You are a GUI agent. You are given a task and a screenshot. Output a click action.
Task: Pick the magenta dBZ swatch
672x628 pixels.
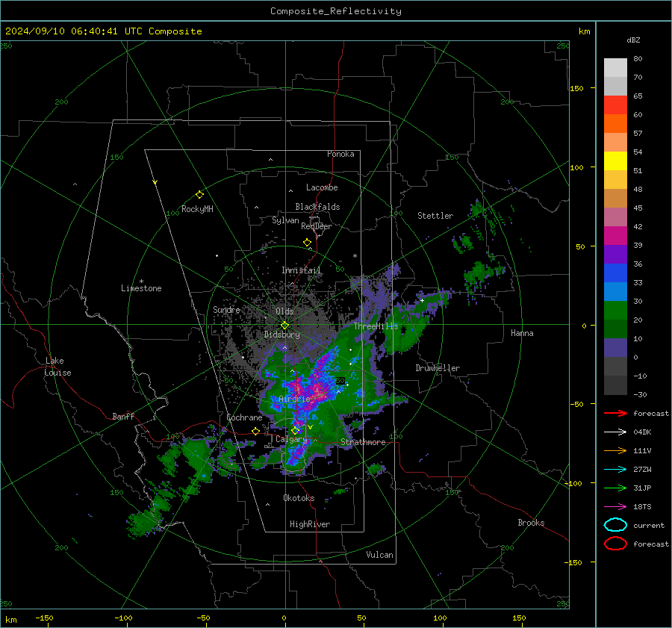click(615, 235)
